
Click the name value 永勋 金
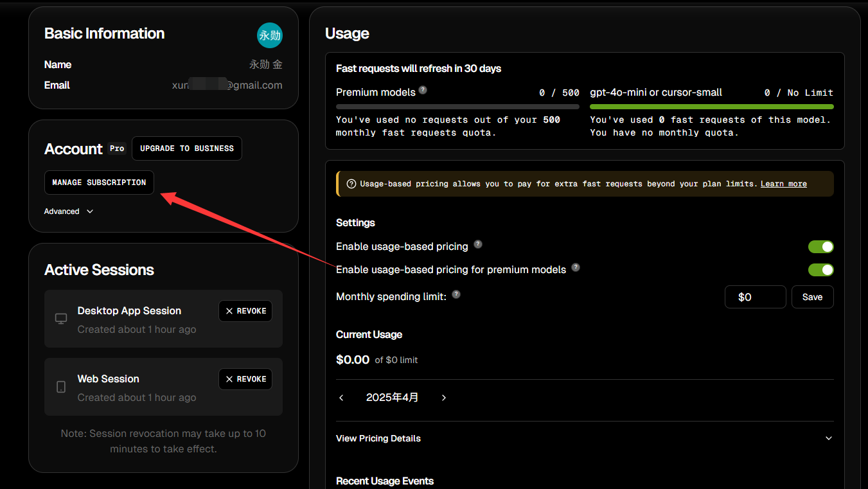[266, 64]
